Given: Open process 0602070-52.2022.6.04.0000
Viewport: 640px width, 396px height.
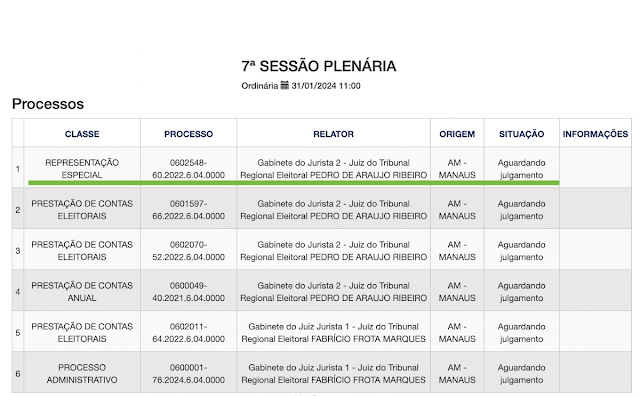Looking at the screenshot, I should (189, 251).
